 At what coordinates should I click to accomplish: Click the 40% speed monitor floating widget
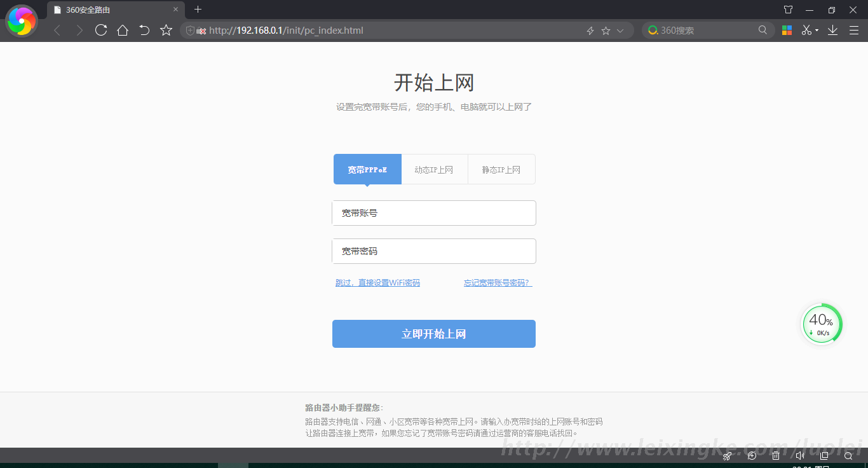point(821,324)
